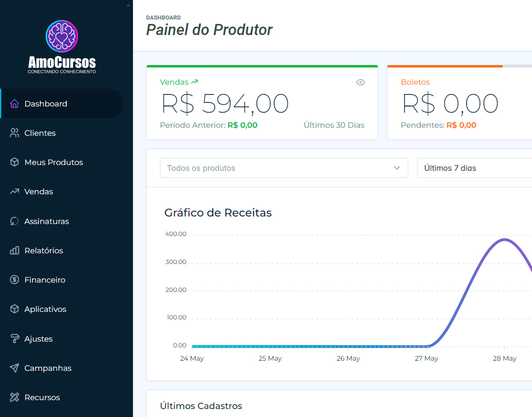Click the Meus Produtos box icon

pos(15,162)
